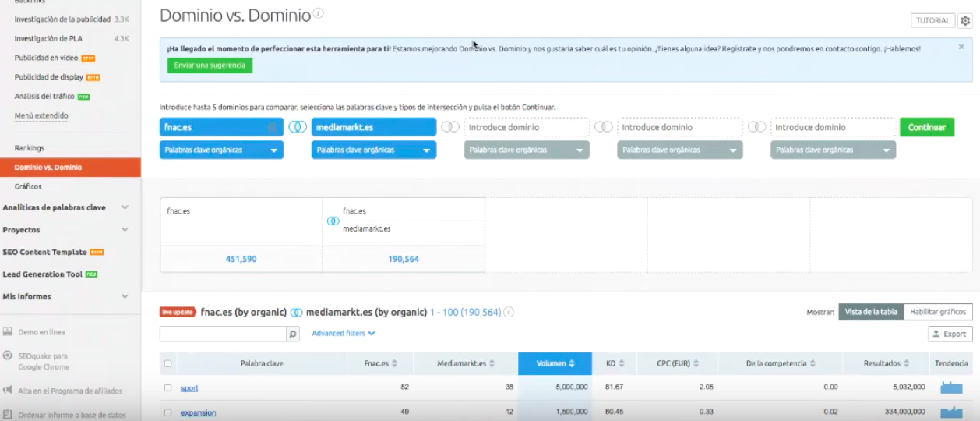The image size is (980, 421).
Task: Select Dominio vs. Dominio sidebar item
Action: point(70,168)
